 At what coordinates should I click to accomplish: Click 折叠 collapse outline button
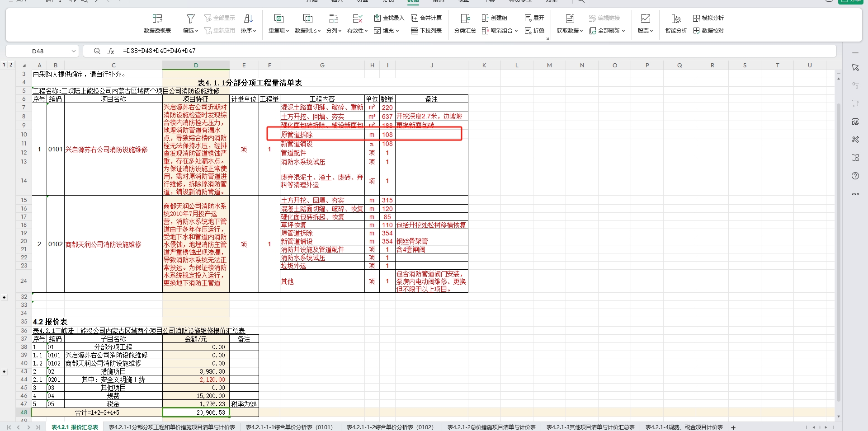[x=534, y=31]
